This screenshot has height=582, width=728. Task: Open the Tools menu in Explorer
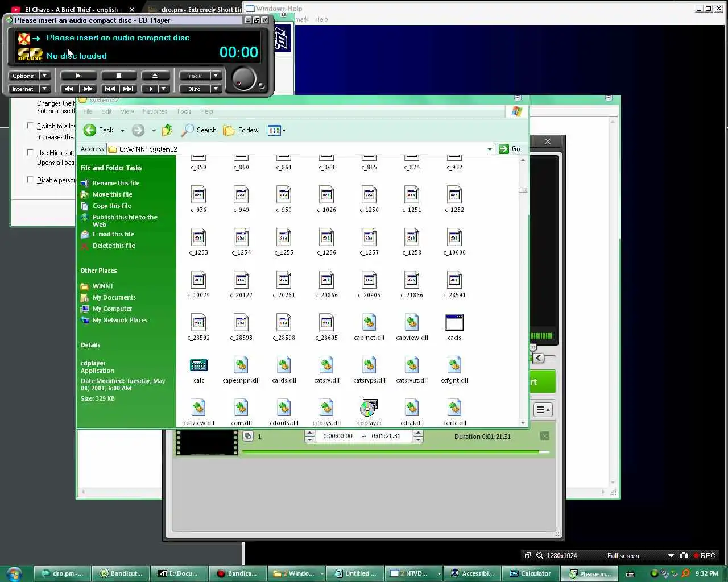pyautogui.click(x=184, y=111)
